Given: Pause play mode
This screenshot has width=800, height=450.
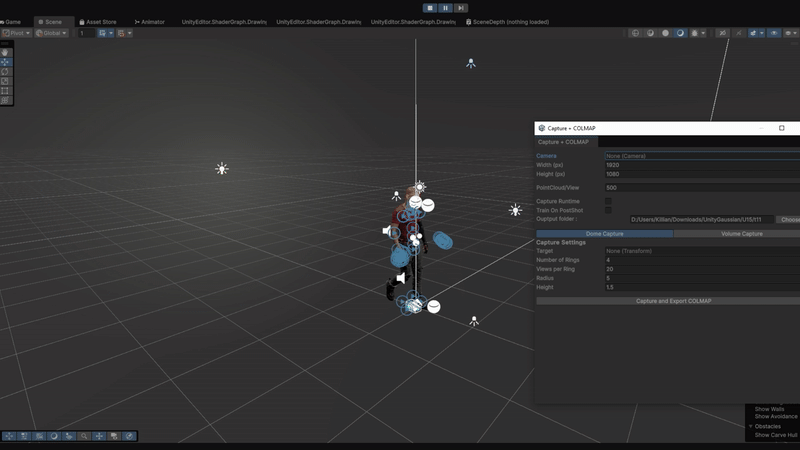Looking at the screenshot, I should 445,8.
